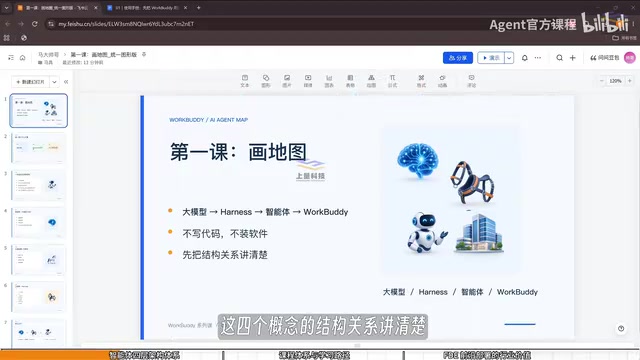Select slide 2 thumbnail
This screenshot has height=360, width=640.
click(x=39, y=148)
